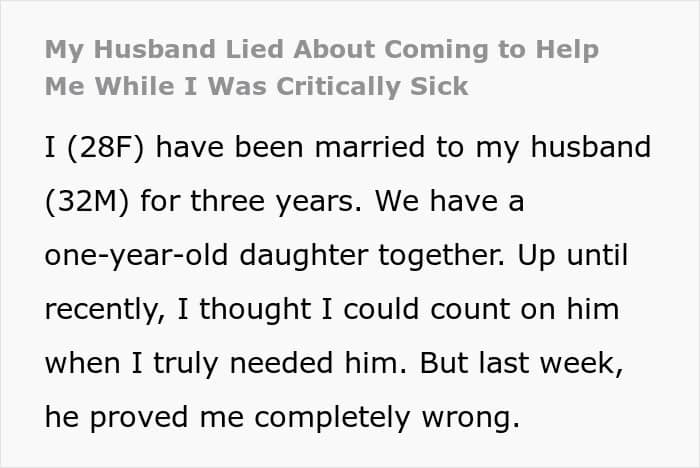Select the word "daughter"
The height and width of the screenshot is (468, 700).
[304, 256]
